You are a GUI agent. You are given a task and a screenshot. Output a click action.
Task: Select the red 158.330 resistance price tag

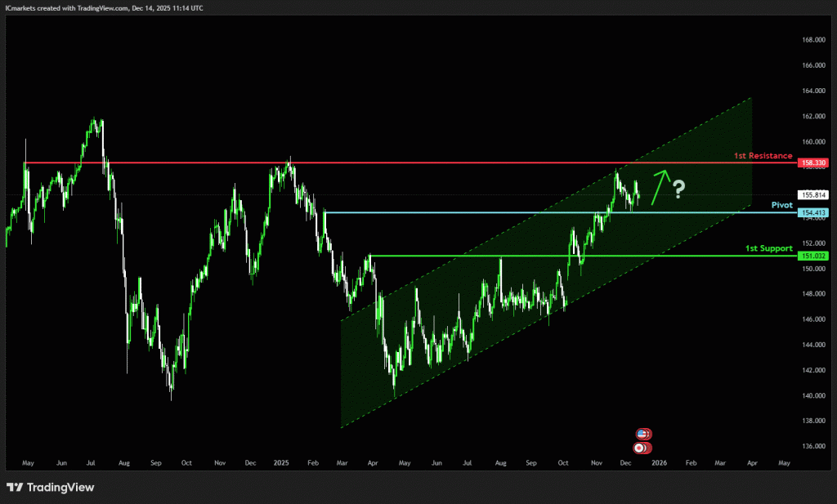pos(812,163)
